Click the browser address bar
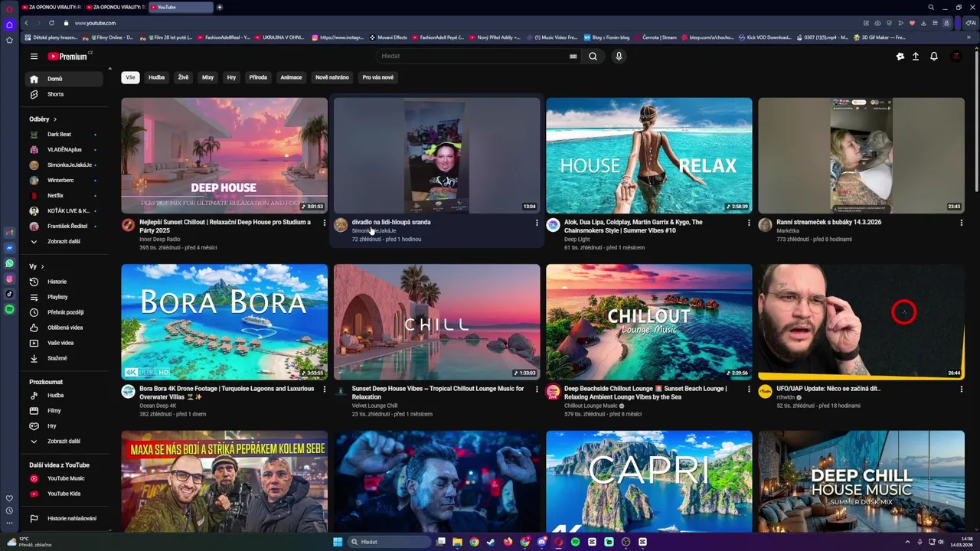This screenshot has height=551, width=980. pos(459,23)
